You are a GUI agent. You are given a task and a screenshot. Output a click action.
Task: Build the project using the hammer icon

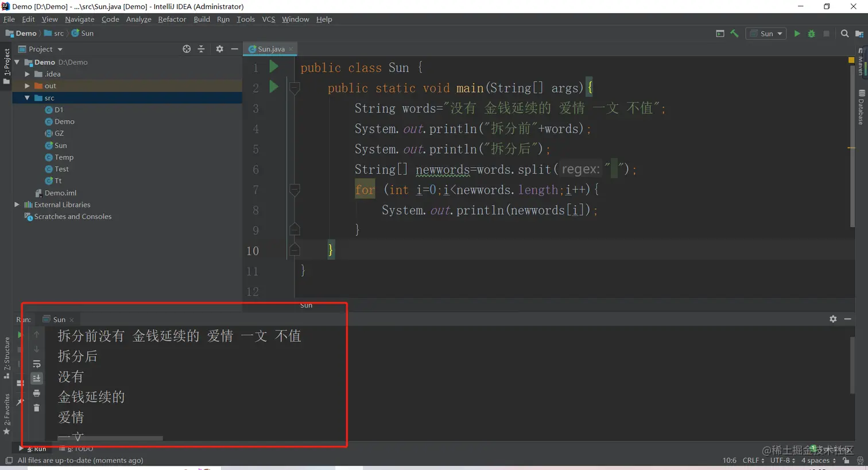[x=734, y=34]
